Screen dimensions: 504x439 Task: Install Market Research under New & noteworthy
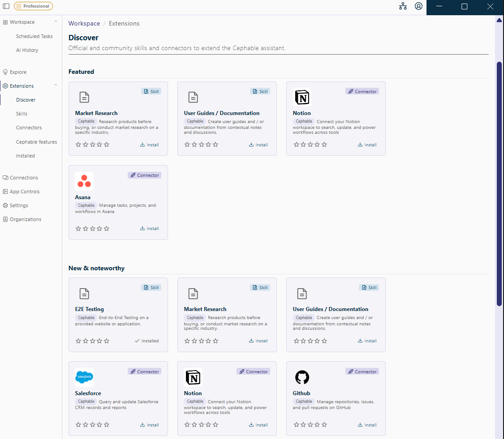(x=258, y=341)
